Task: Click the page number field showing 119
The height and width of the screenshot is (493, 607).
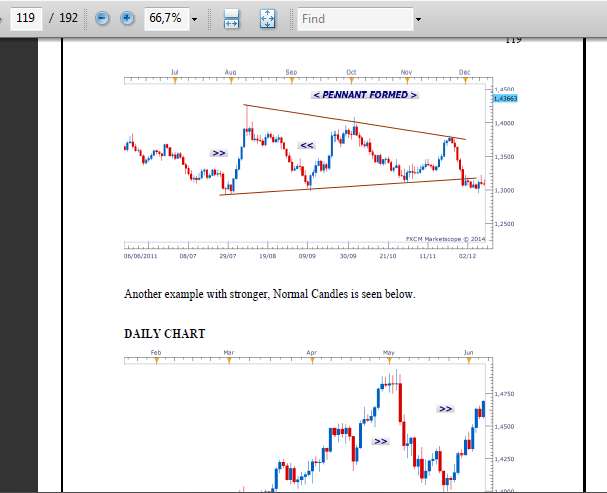Action: click(x=26, y=18)
